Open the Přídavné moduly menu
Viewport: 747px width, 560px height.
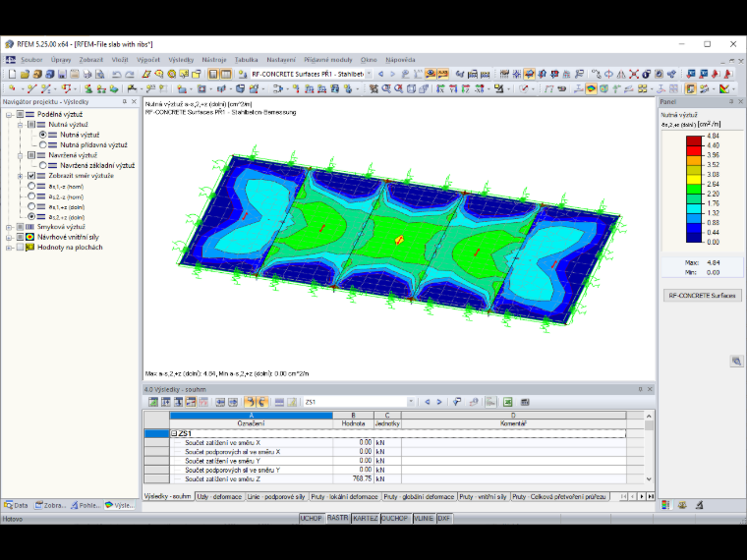328,60
